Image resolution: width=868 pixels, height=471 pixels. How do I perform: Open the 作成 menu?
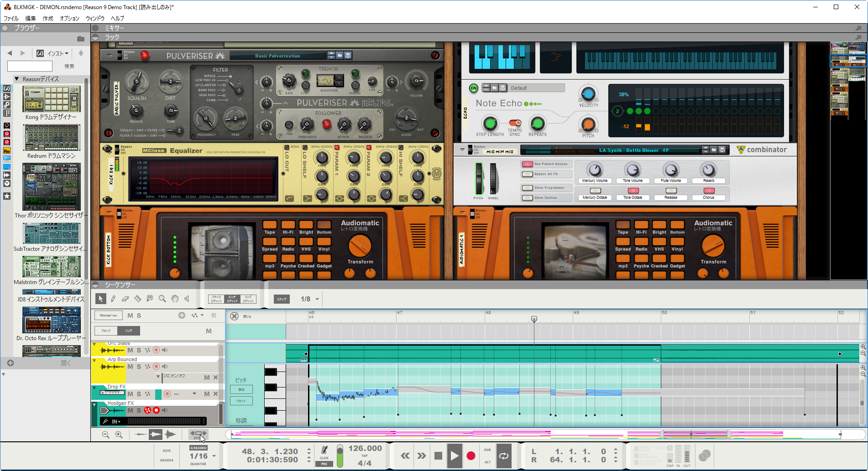[48, 18]
